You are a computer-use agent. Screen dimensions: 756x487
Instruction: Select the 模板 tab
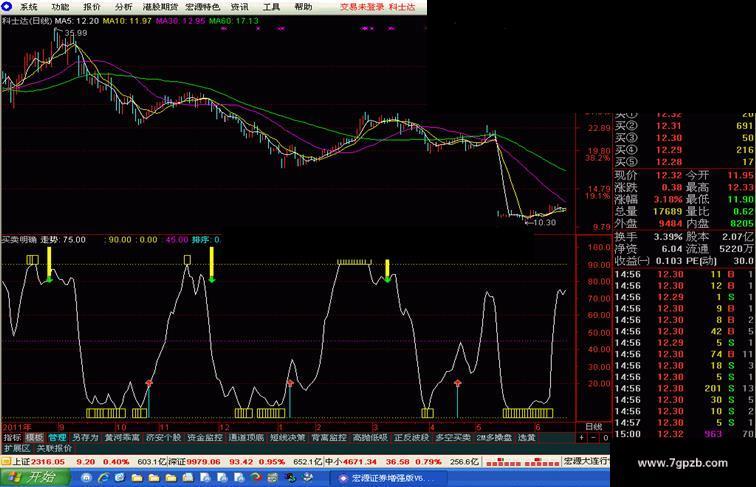tap(34, 437)
